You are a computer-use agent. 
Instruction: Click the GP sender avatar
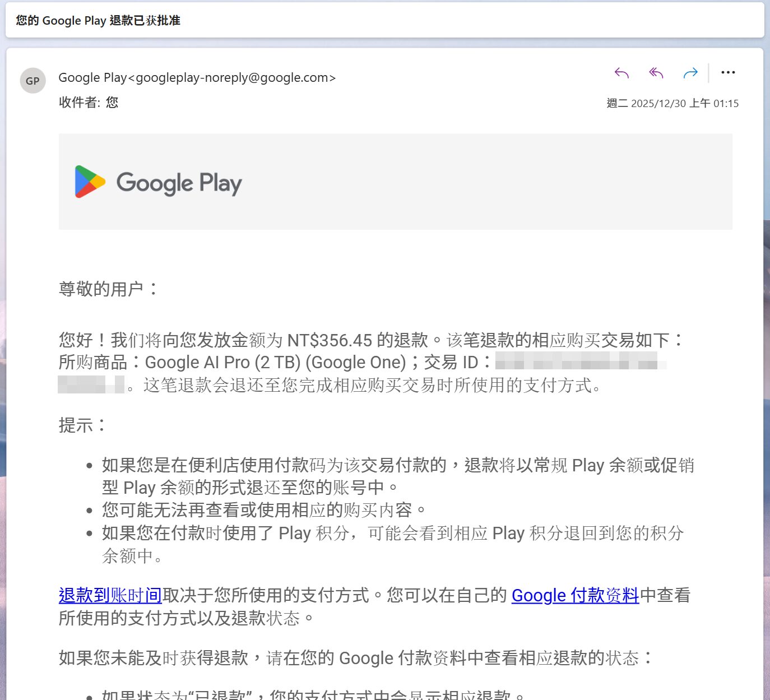coord(33,81)
